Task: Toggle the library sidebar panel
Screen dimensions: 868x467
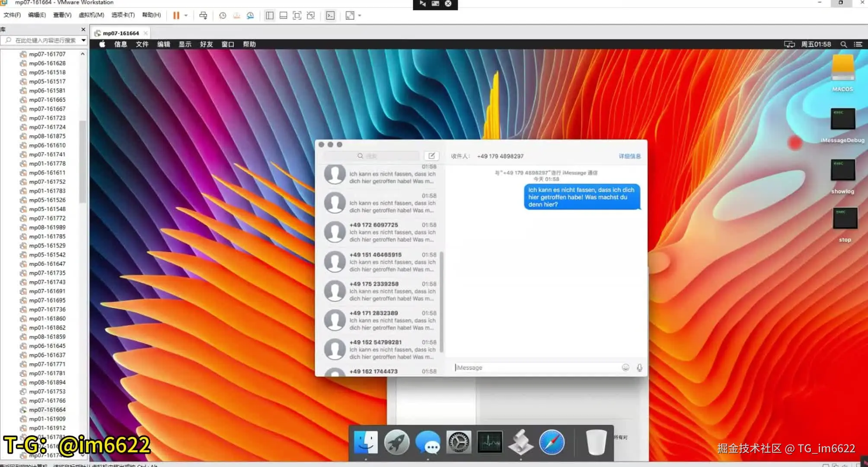Action: [x=269, y=16]
